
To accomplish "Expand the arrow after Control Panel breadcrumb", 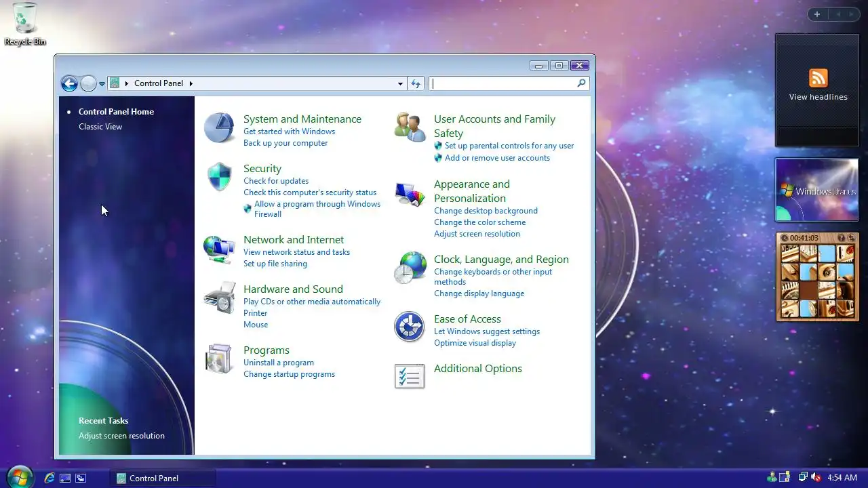I will click(x=191, y=83).
